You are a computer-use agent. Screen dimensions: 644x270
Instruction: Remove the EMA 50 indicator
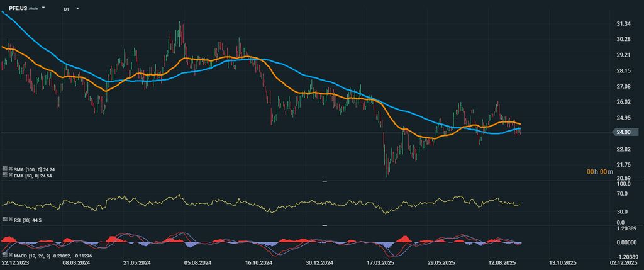[x=11, y=175]
